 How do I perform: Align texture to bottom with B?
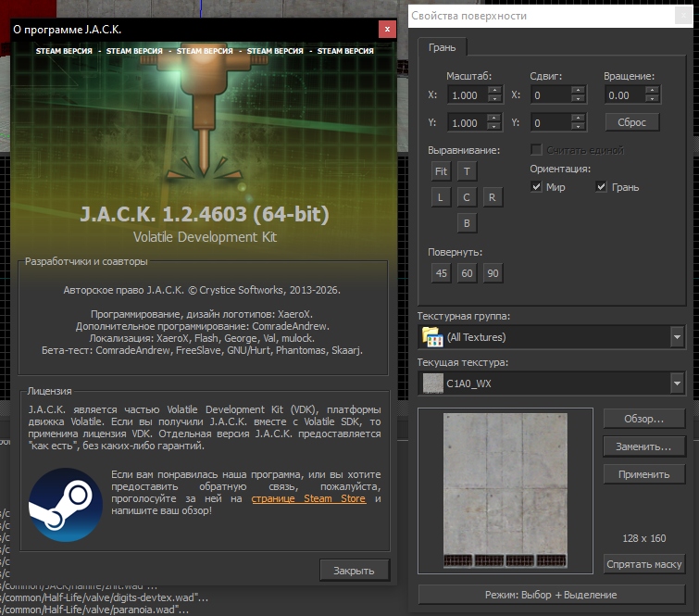tap(467, 223)
